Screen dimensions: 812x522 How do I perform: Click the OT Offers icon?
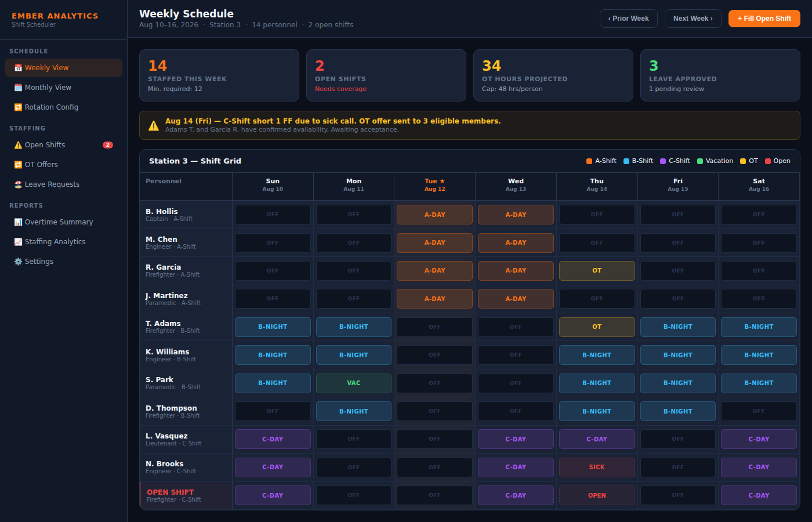click(18, 165)
